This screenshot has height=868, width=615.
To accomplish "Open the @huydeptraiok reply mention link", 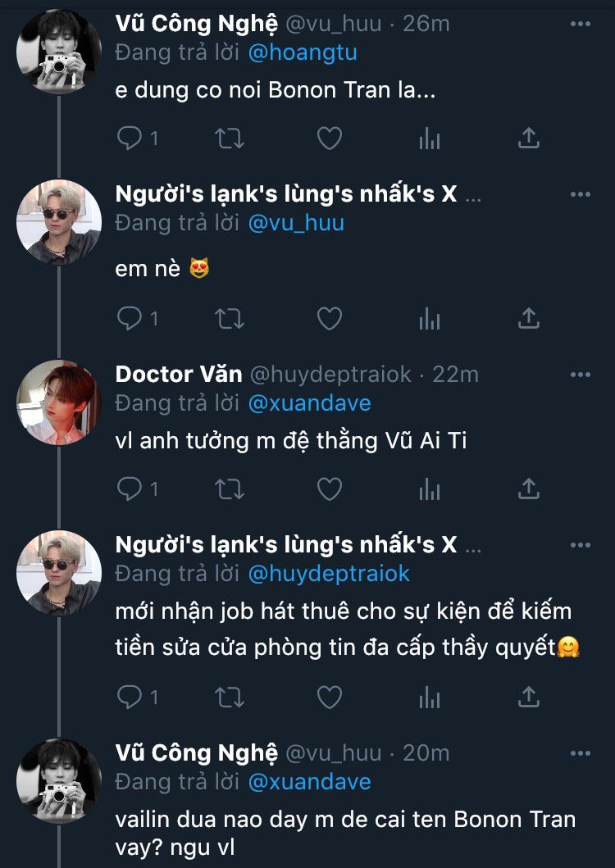I will 328,574.
